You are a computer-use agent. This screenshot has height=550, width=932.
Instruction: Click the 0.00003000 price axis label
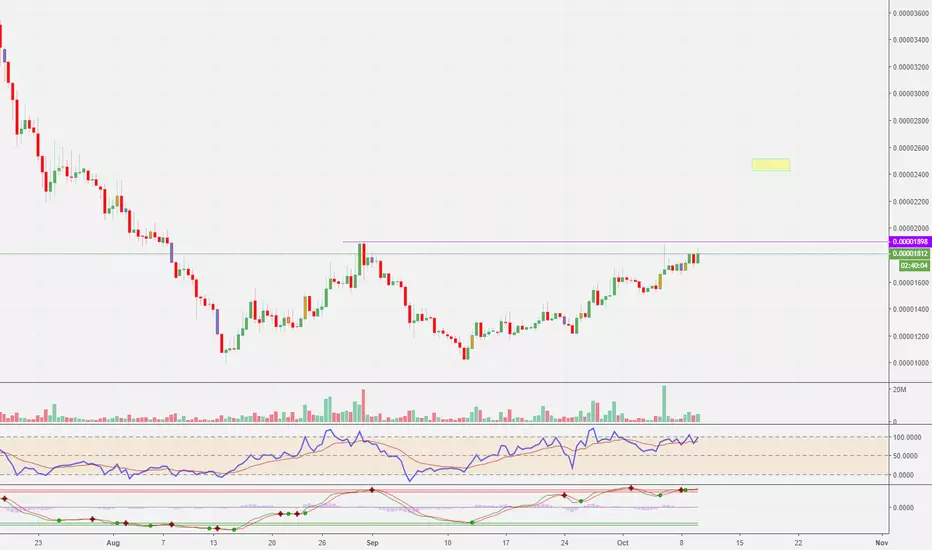point(911,94)
